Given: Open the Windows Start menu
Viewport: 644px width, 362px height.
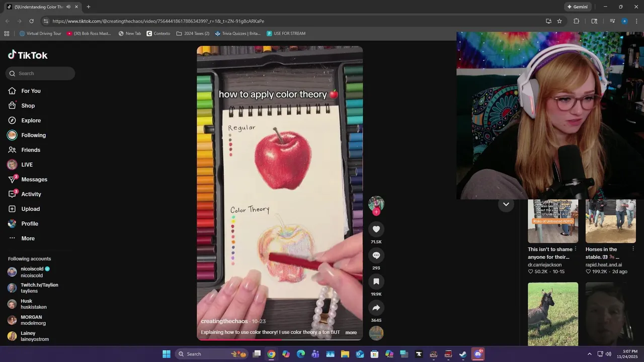Looking at the screenshot, I should point(167,354).
